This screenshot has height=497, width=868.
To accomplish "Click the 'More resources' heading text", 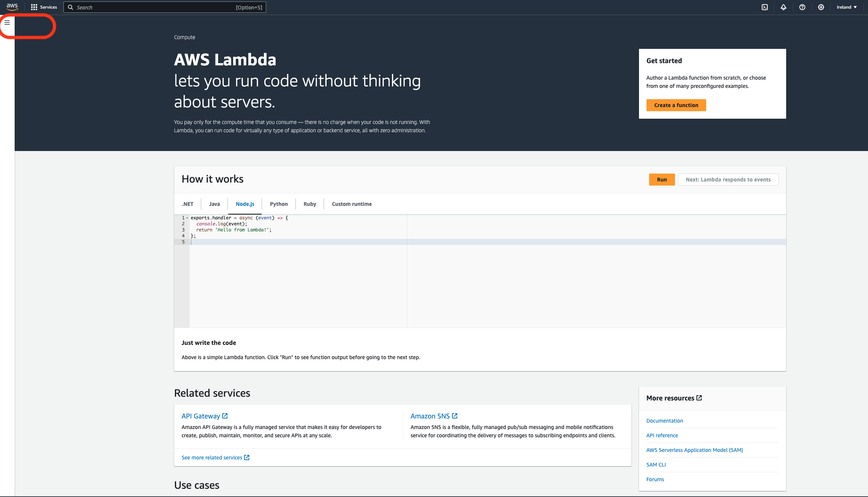I will 670,398.
